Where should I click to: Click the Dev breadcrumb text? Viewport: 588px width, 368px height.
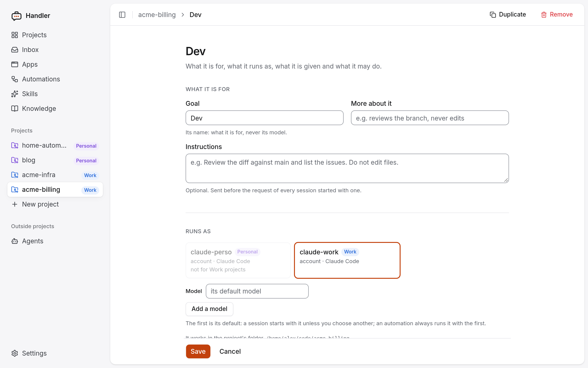[x=196, y=15]
